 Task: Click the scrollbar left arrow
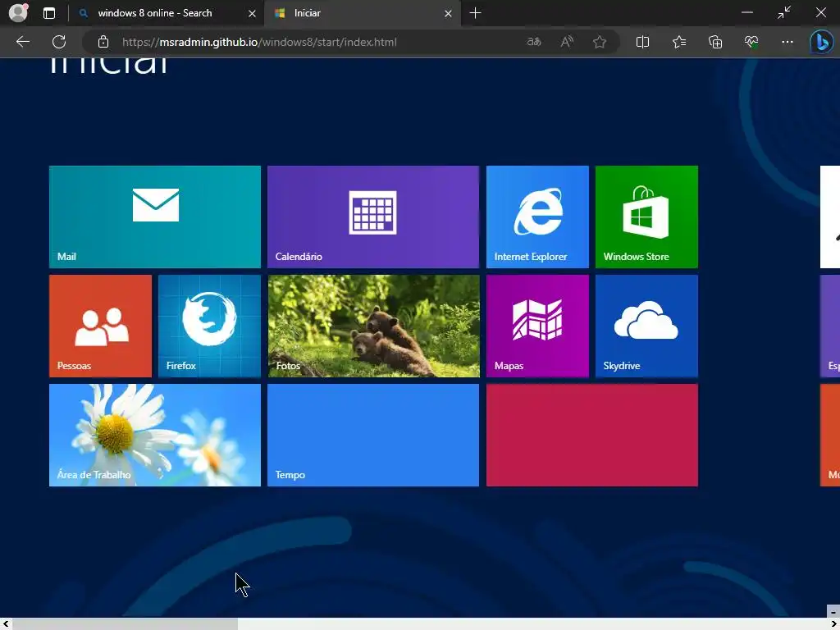pos(6,624)
